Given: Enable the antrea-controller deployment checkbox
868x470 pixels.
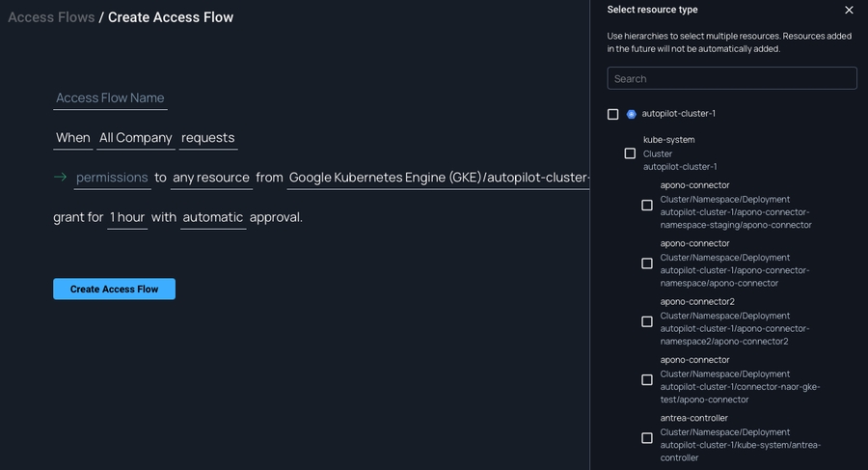Looking at the screenshot, I should pos(647,438).
